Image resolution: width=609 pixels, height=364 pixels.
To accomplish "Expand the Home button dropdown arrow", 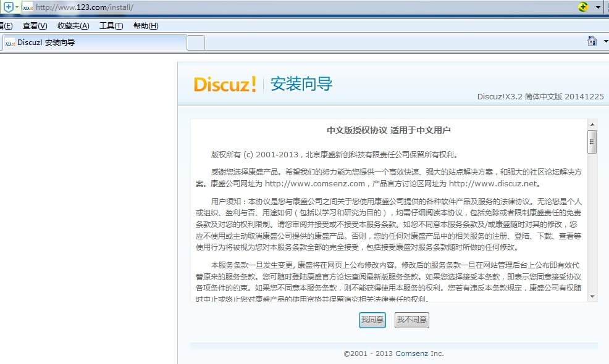I will point(606,41).
